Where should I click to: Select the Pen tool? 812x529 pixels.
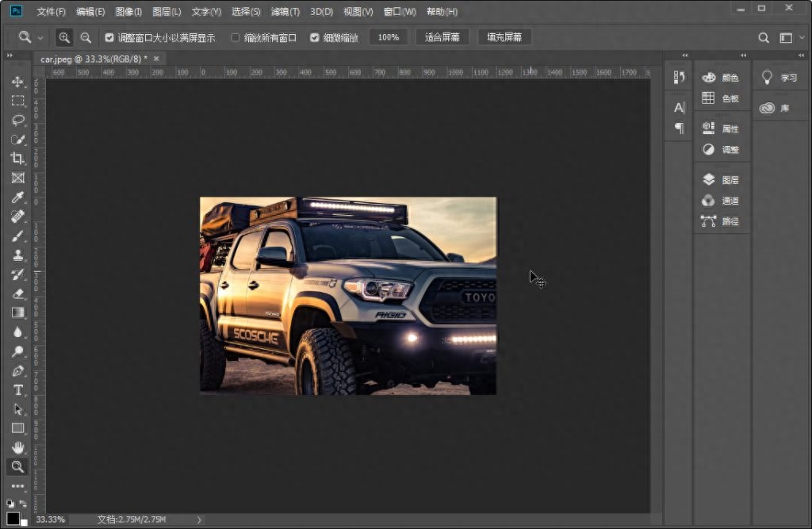[x=17, y=370]
